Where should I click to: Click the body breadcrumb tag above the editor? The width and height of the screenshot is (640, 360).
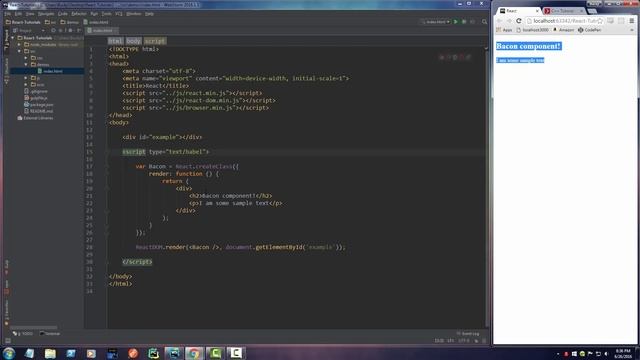133,41
